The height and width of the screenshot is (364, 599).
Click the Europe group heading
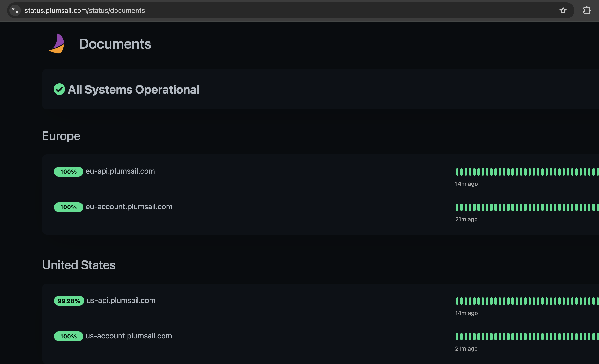(61, 136)
